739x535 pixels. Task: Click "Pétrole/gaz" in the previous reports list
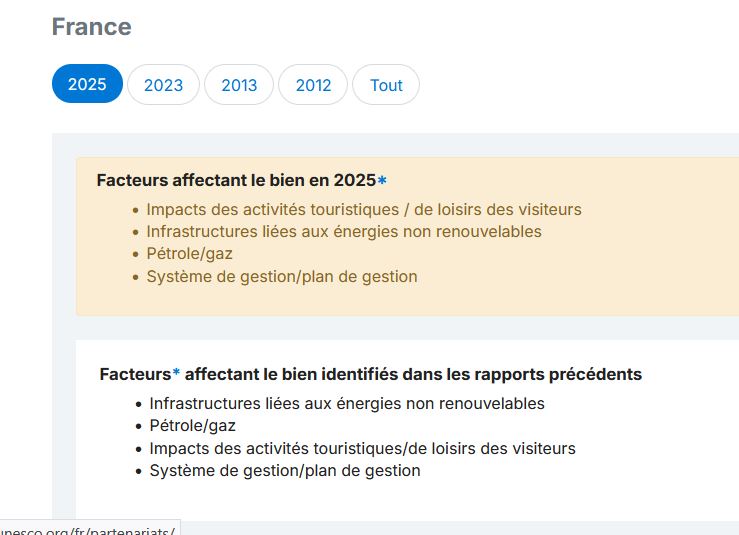[x=192, y=426]
